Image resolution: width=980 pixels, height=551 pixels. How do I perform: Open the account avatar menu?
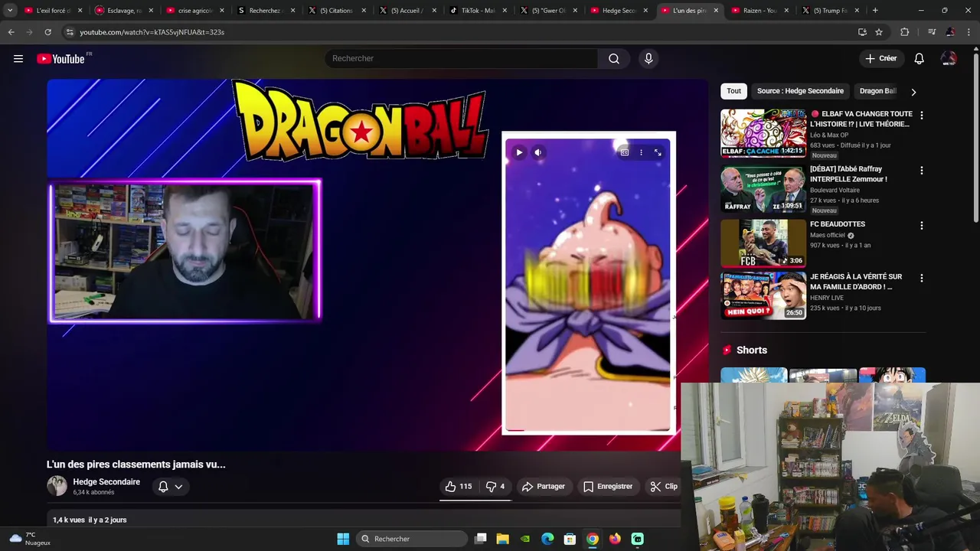pyautogui.click(x=949, y=59)
